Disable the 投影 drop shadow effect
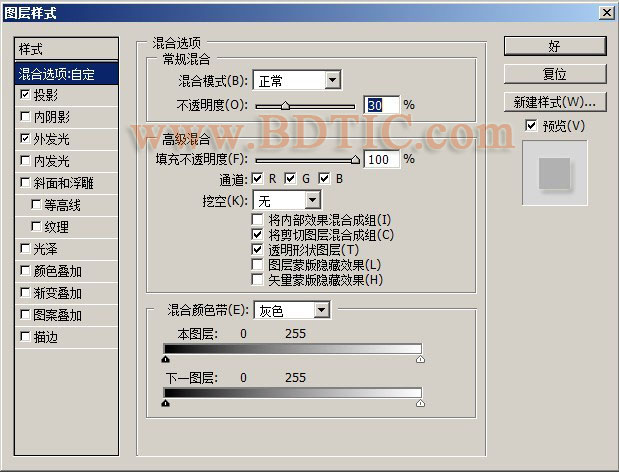Screen dimensions: 619x472 tap(25, 95)
